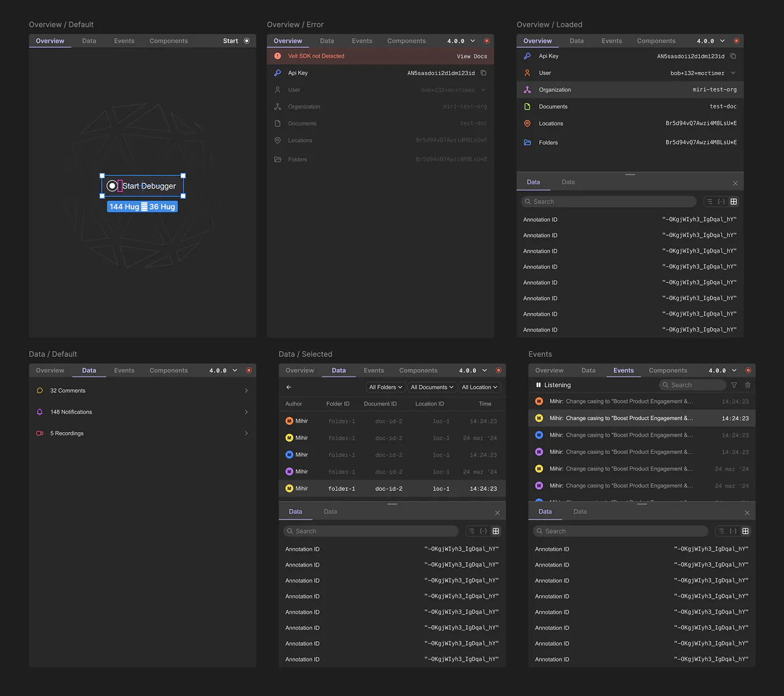The image size is (784, 696).
Task: Click the Locations pin icon in the Overview / Error frame
Action: [x=277, y=140]
